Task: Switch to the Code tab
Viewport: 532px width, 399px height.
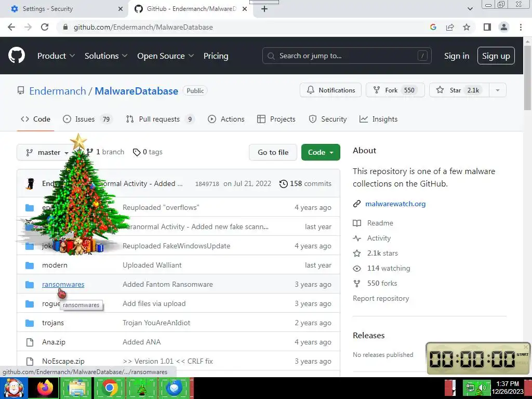Action: click(x=36, y=119)
